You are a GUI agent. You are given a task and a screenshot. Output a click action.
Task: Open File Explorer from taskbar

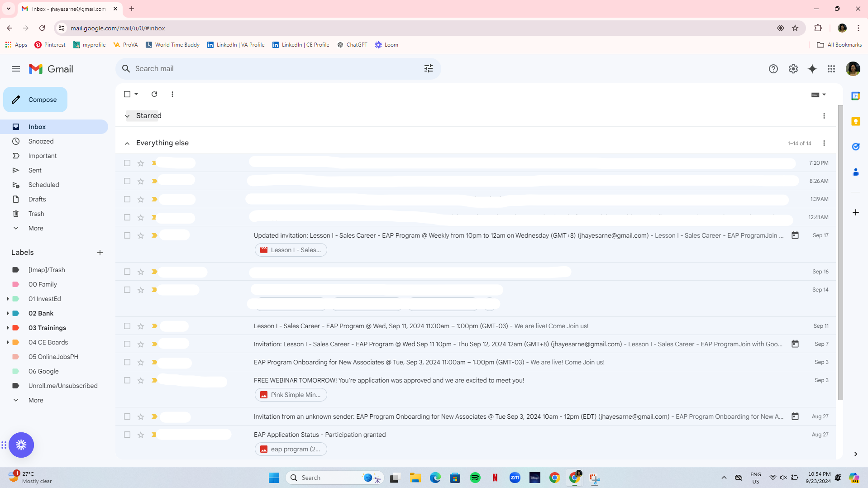415,478
